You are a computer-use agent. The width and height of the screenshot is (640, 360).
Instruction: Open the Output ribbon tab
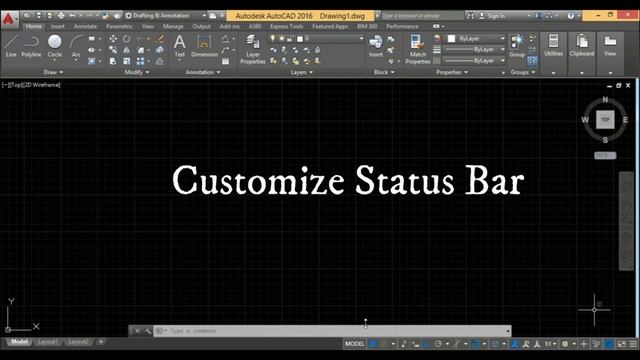(x=201, y=27)
